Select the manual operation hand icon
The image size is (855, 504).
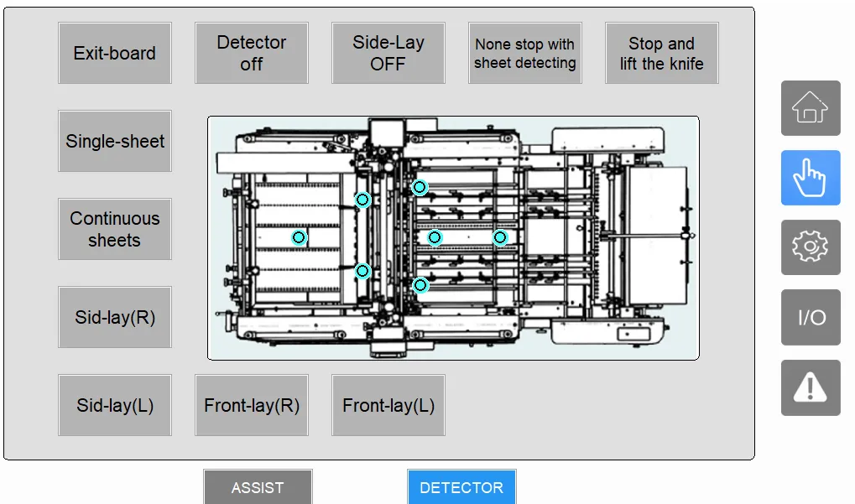(x=811, y=178)
